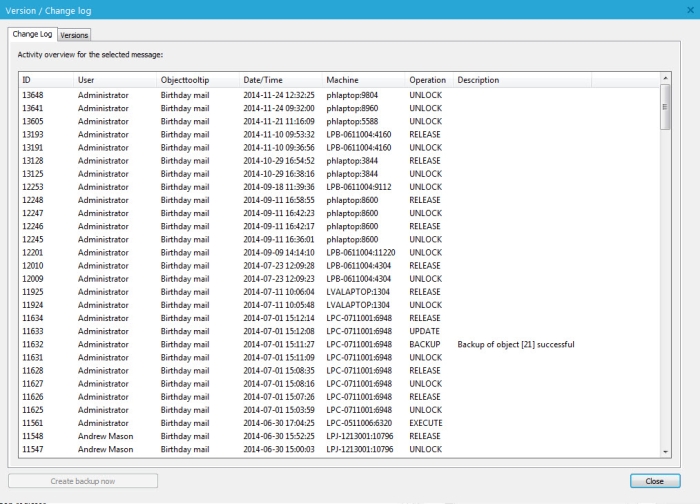
Task: Close the Version / Change log dialog via X
Action: tap(689, 10)
